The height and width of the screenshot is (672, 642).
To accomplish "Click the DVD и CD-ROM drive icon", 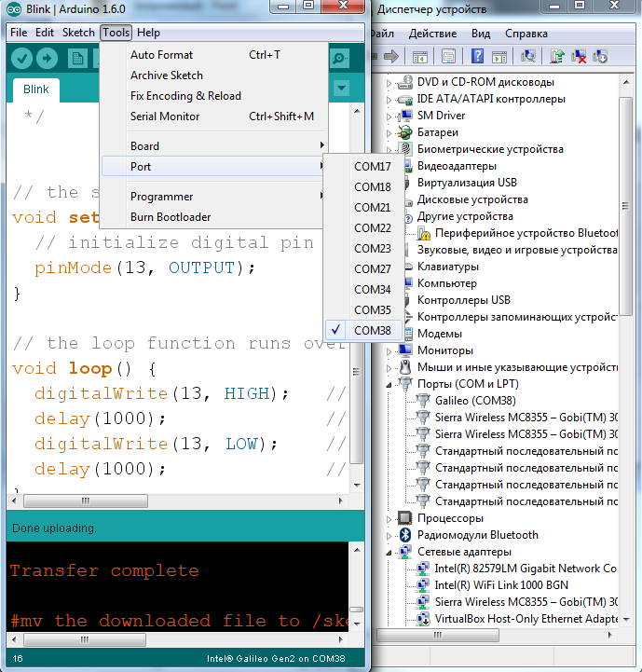I will [x=405, y=82].
